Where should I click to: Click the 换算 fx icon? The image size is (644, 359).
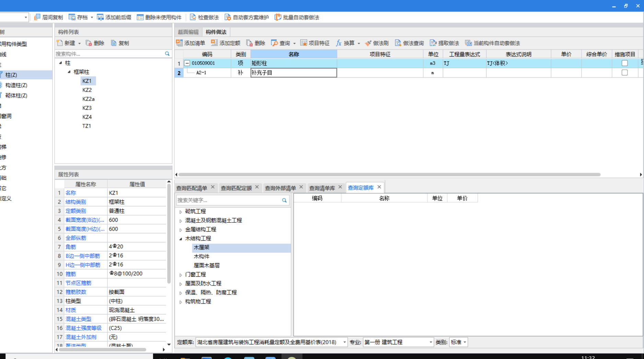click(339, 43)
